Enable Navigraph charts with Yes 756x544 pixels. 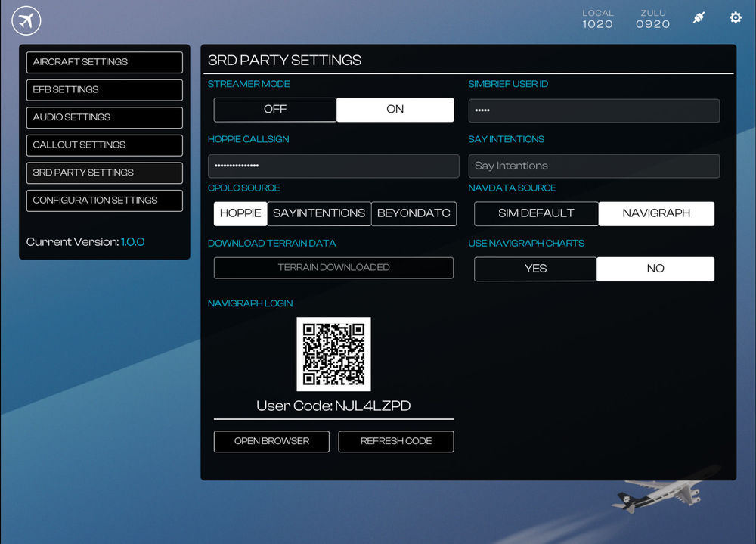[x=535, y=269]
